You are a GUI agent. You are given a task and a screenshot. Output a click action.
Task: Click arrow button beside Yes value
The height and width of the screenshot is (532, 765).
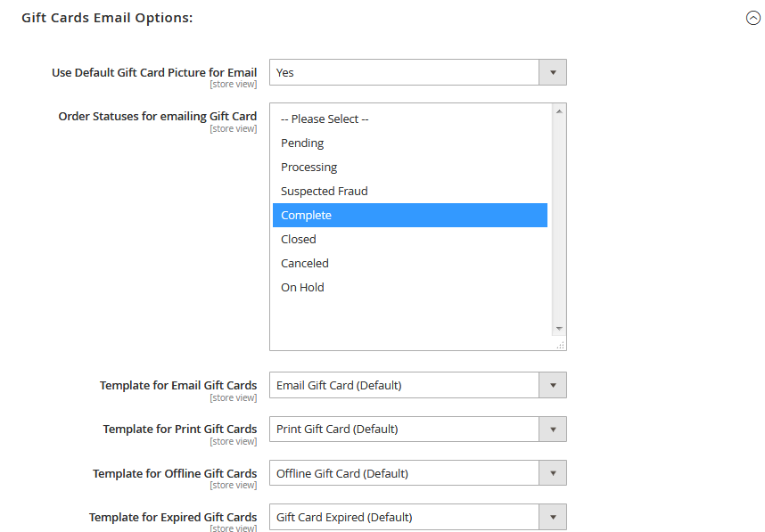[553, 72]
